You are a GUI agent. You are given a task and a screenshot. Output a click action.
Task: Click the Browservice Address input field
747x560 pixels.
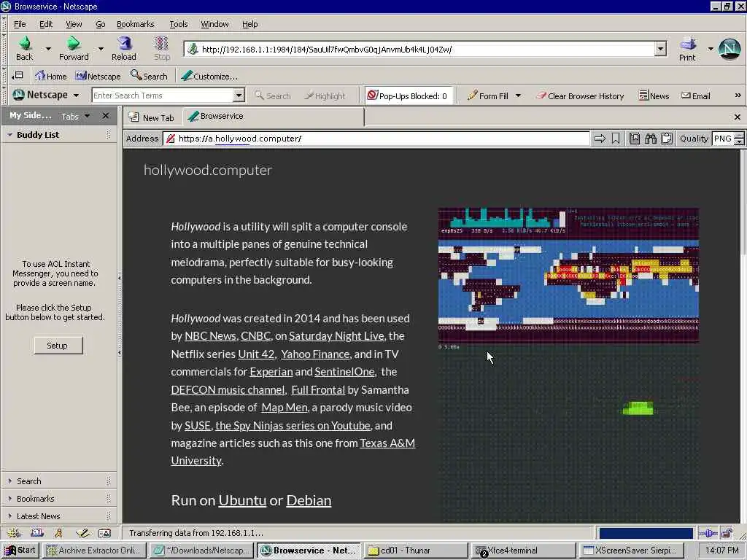click(376, 139)
